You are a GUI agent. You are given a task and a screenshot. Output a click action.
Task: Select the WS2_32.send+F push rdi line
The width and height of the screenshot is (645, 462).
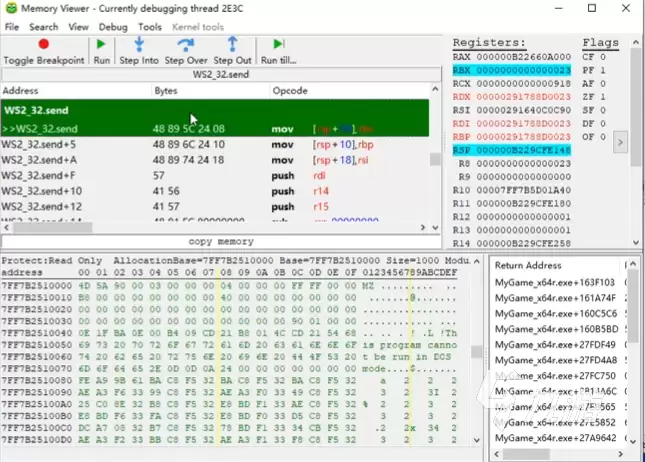214,176
